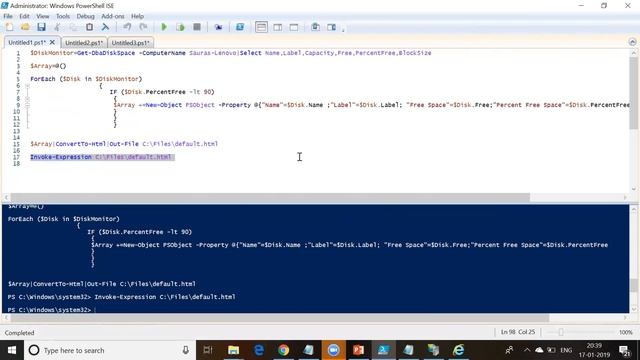
Task: Open Internet Explorer from the taskbar
Action: [458, 350]
